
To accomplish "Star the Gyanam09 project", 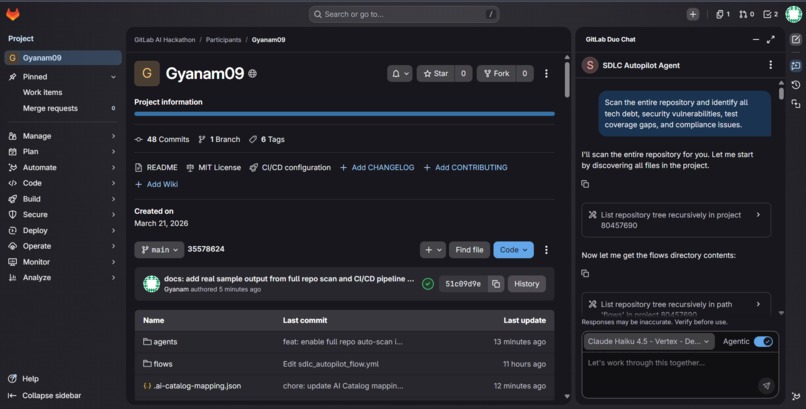I will point(435,73).
